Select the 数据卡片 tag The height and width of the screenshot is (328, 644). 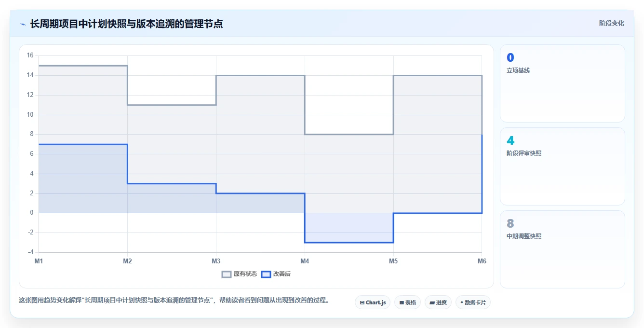(473, 302)
